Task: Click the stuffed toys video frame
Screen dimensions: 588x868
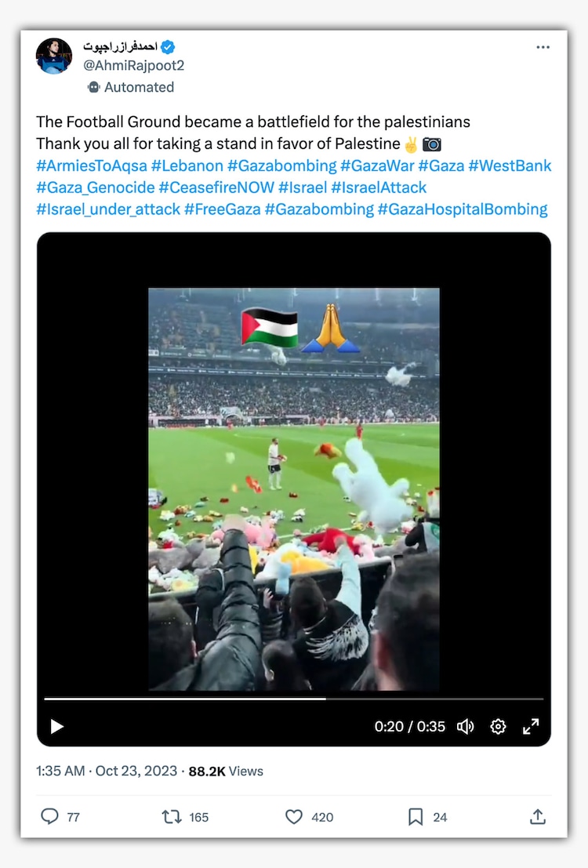Action: tap(294, 488)
